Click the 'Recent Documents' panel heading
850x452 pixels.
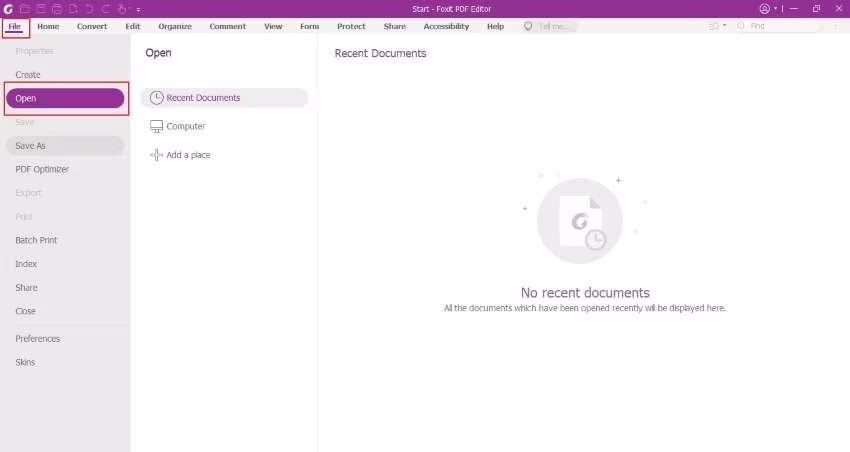click(x=380, y=53)
